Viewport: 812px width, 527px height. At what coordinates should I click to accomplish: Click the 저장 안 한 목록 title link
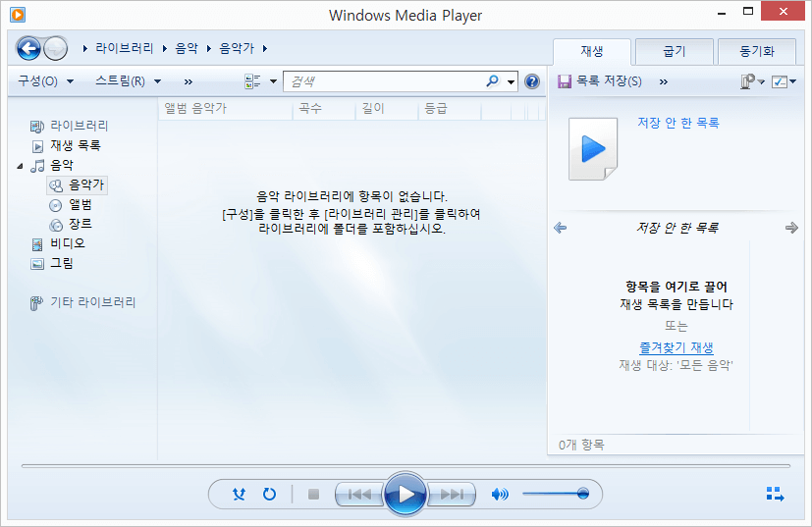tap(677, 123)
